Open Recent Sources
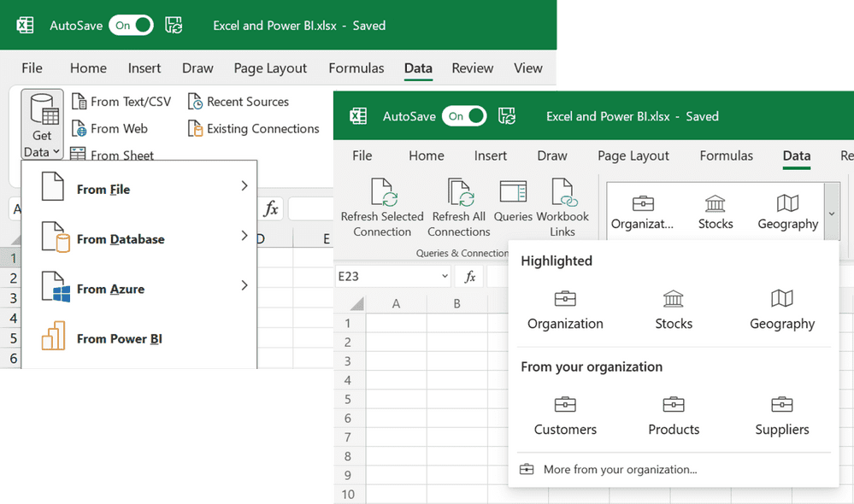 238,102
